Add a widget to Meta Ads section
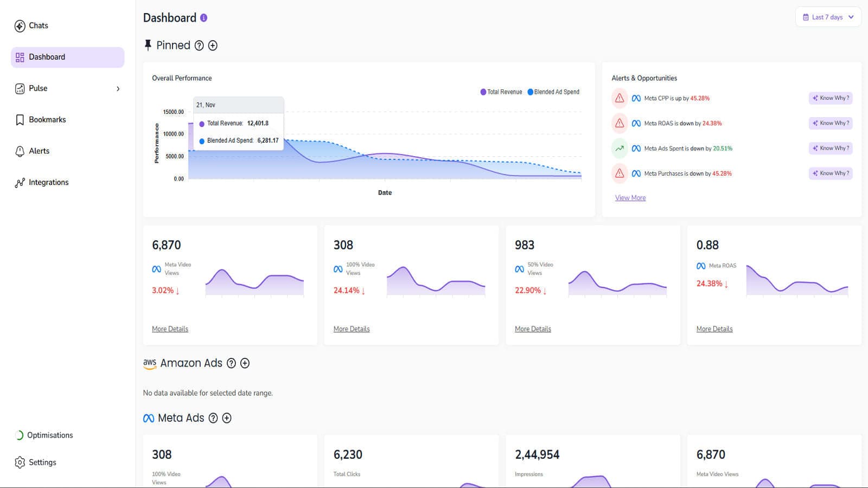Viewport: 868px width, 488px height. coord(227,418)
